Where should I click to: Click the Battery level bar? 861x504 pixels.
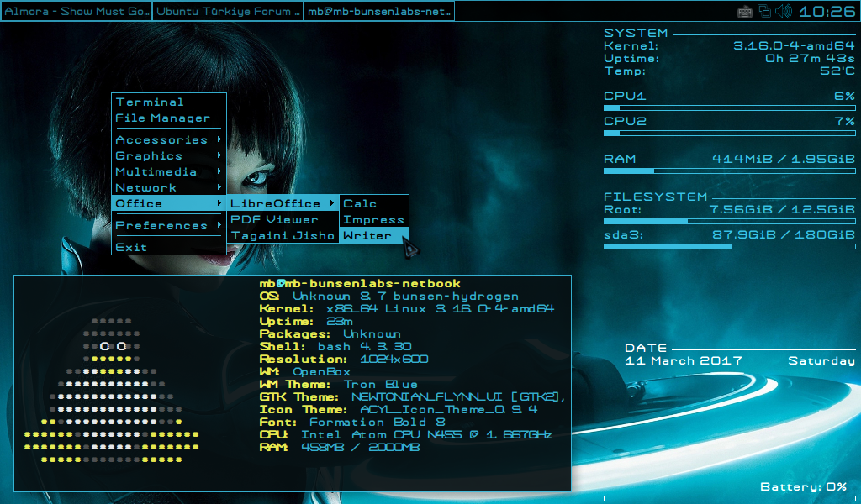729,498
